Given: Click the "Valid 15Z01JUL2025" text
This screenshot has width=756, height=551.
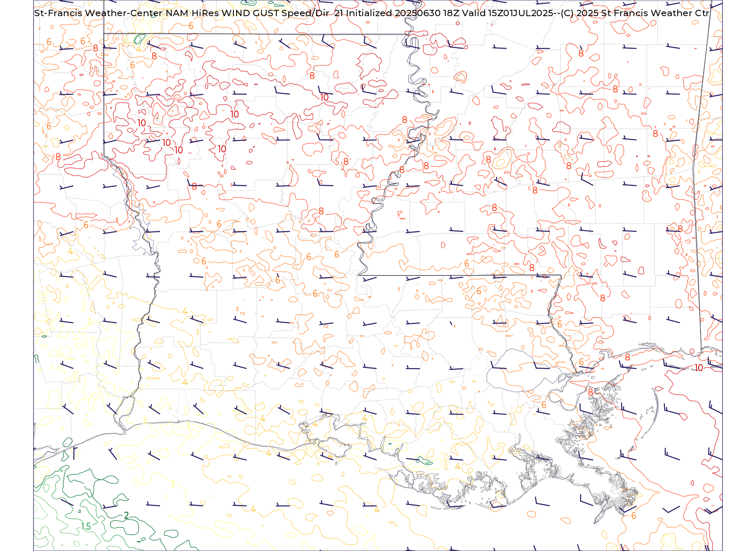Looking at the screenshot, I should 508,13.
